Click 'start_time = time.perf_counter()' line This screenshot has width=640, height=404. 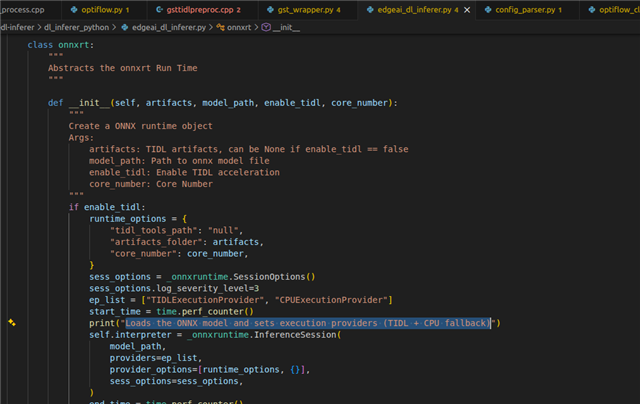point(171,311)
